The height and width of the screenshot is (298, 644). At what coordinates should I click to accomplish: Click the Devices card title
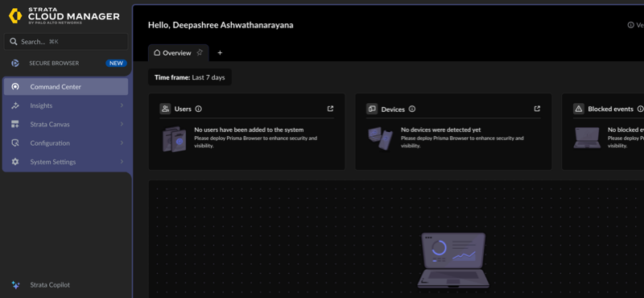[x=393, y=110]
